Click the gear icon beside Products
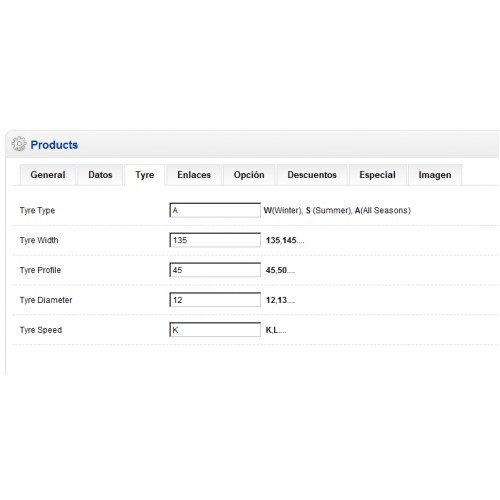This screenshot has height=500, width=500. pyautogui.click(x=19, y=144)
